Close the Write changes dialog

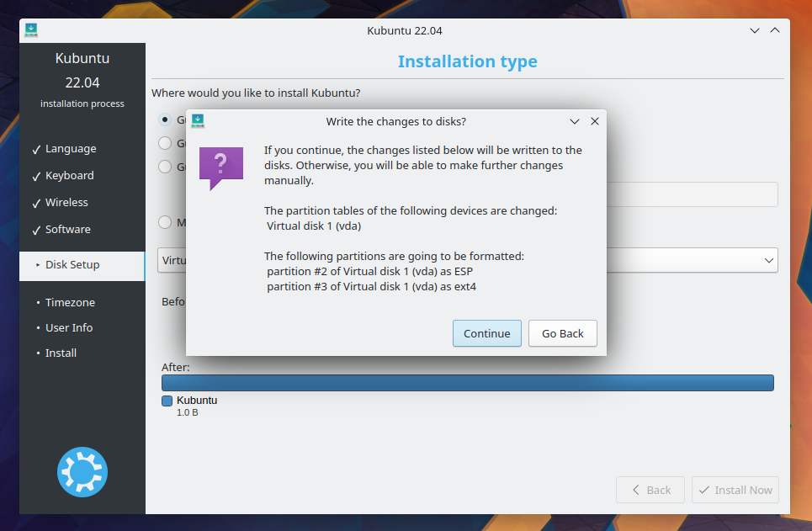[595, 121]
